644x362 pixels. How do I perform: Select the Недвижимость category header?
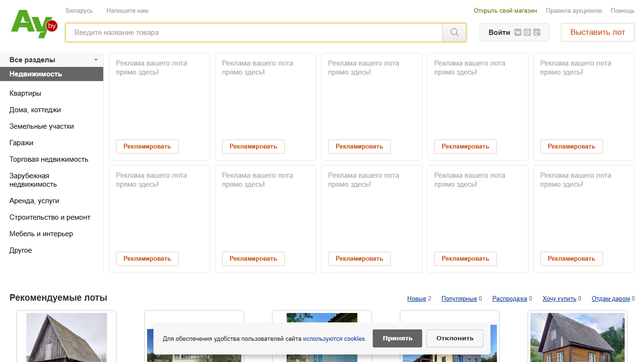tap(51, 74)
